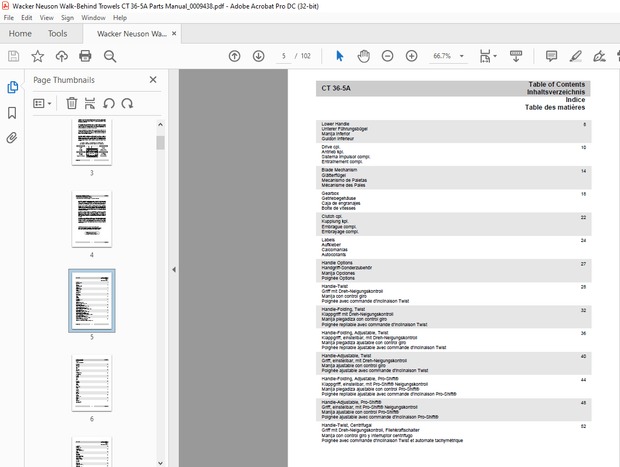Switch to the Tools tab
The height and width of the screenshot is (467, 620).
tap(57, 34)
